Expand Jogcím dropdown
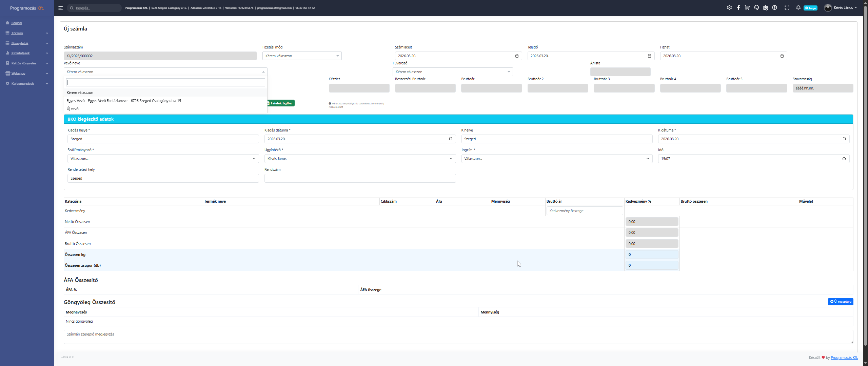 [x=556, y=159]
